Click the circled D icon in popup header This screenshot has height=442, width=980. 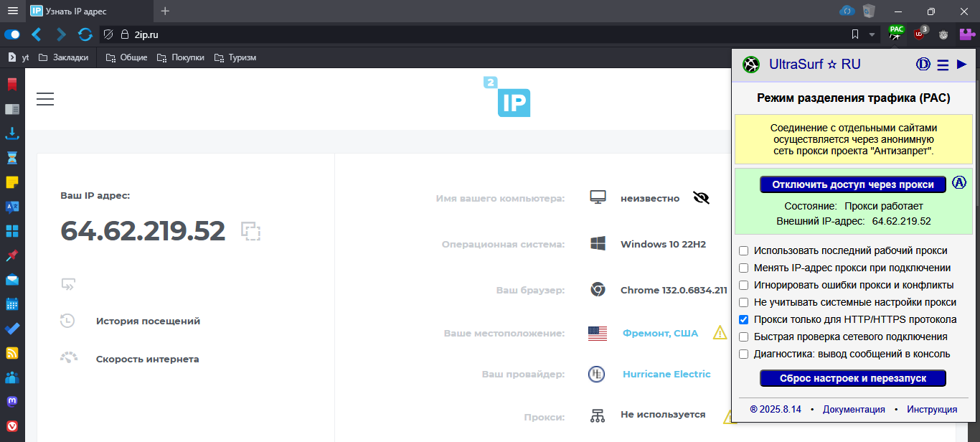tap(923, 65)
